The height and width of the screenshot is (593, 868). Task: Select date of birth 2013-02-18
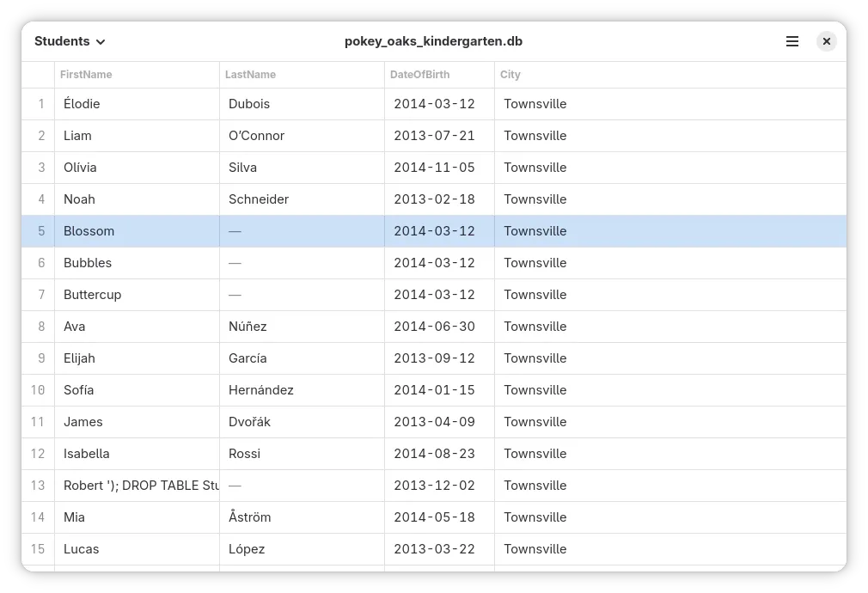click(434, 199)
